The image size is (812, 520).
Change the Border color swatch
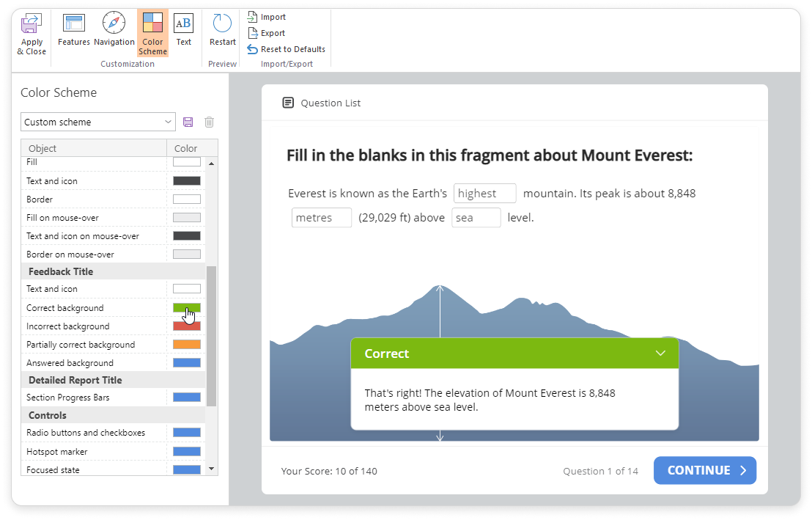(186, 199)
